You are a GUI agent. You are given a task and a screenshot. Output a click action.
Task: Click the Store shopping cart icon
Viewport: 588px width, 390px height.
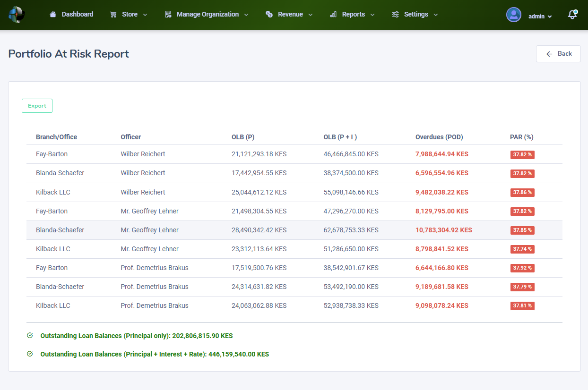pos(113,15)
